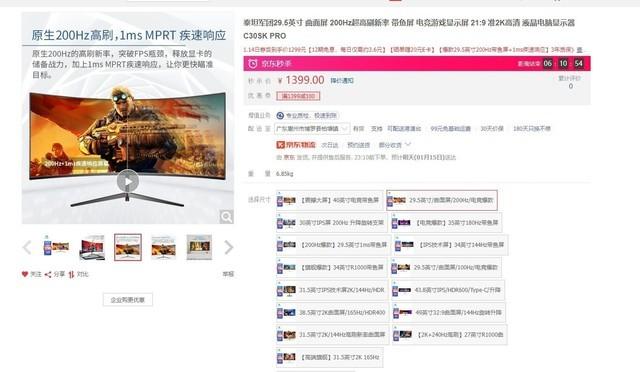The image size is (640, 372).
Task: Click the report link below the thumbnails
Action: pos(228,274)
